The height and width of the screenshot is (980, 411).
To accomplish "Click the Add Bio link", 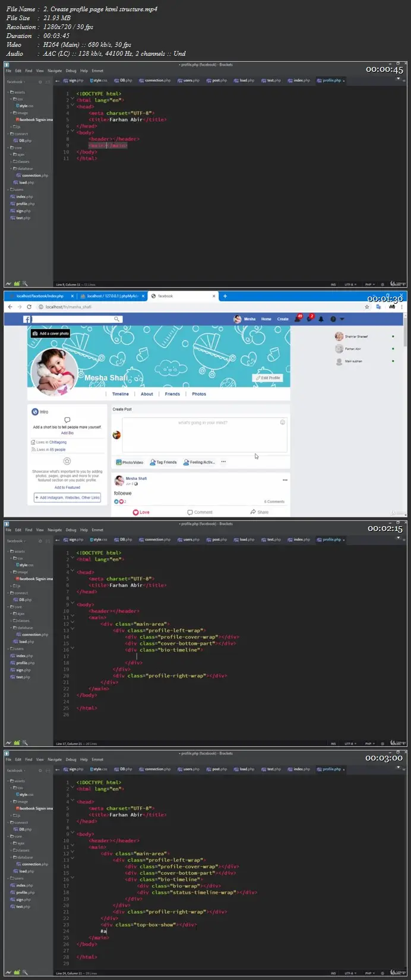I will coord(67,433).
